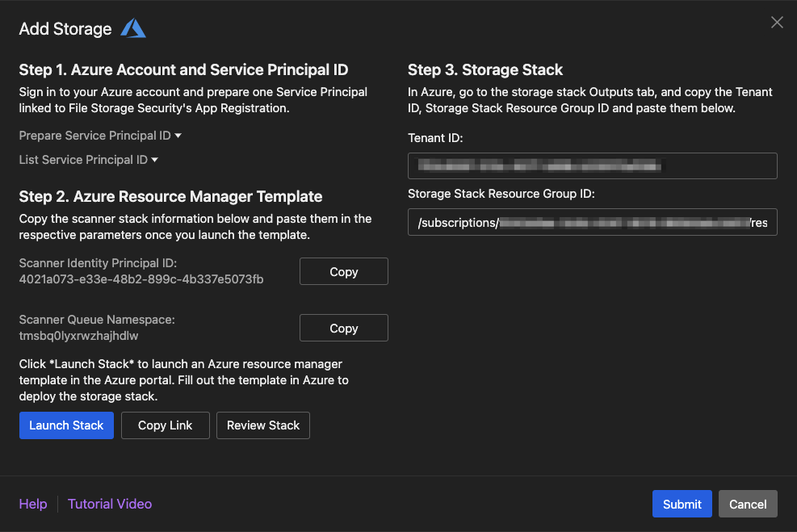Click into Storage Stack Resource Group ID field
This screenshot has height=532, width=797.
click(x=592, y=222)
